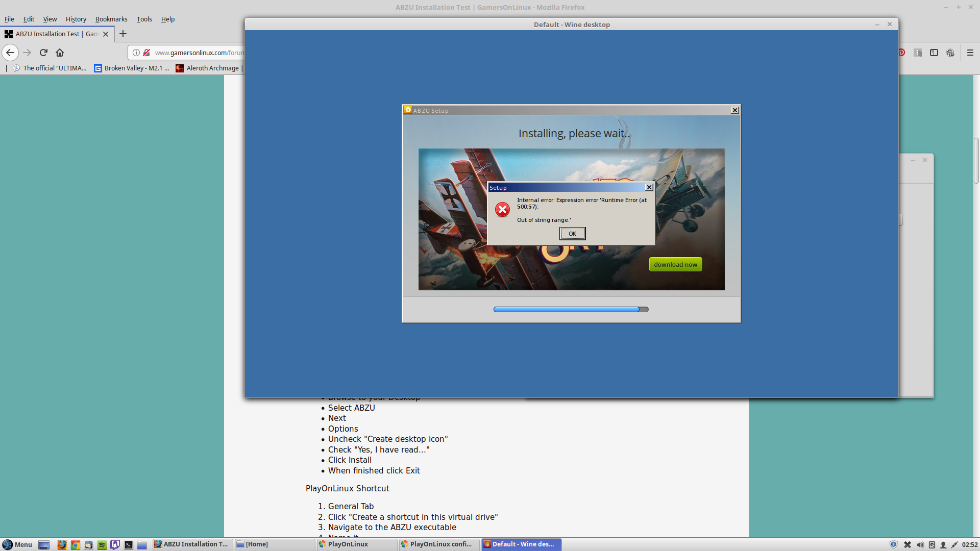This screenshot has width=980, height=551.
Task: Click the show desktop panel icon
Action: (x=44, y=544)
